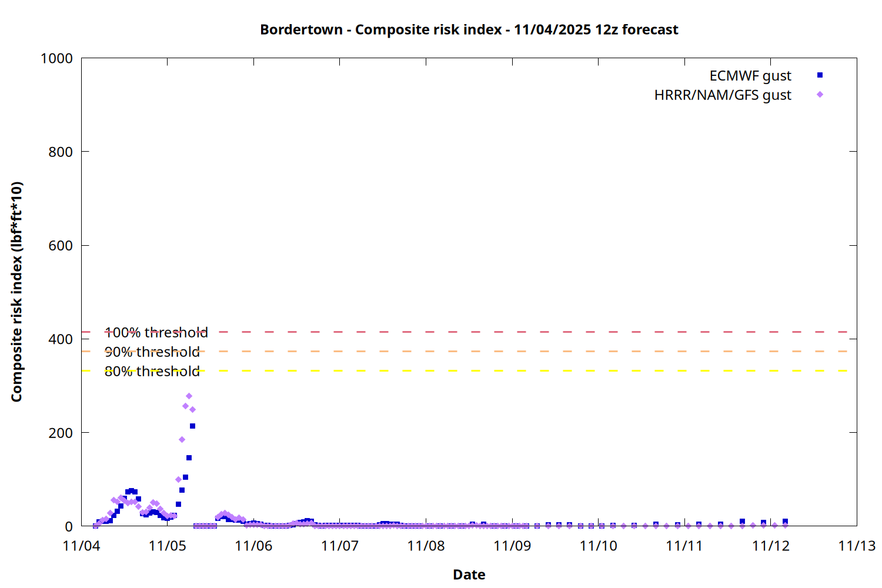Click the 80% threshold label
The width and height of the screenshot is (882, 588).
[x=152, y=372]
